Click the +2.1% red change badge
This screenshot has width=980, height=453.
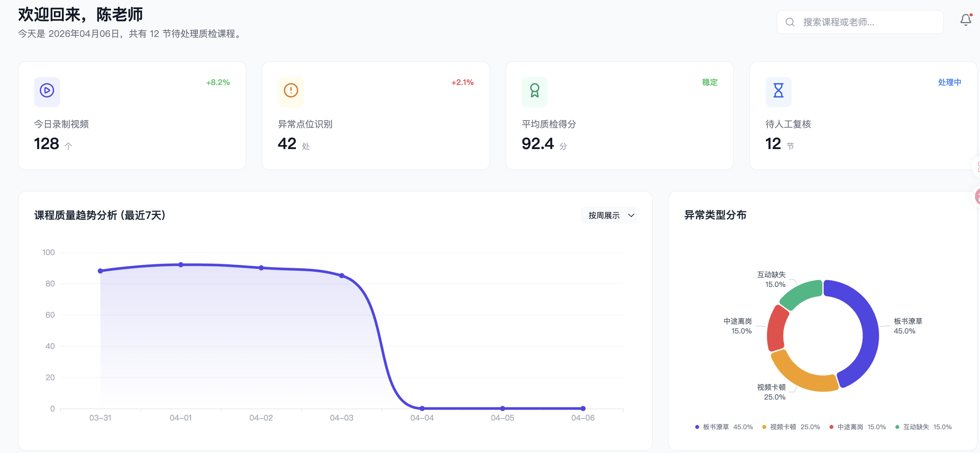[x=462, y=82]
